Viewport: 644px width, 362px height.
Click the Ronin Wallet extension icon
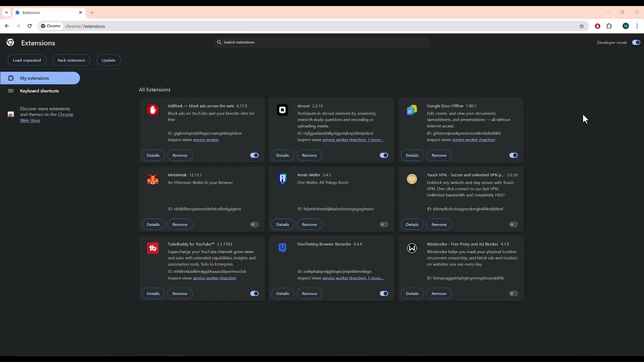282,179
